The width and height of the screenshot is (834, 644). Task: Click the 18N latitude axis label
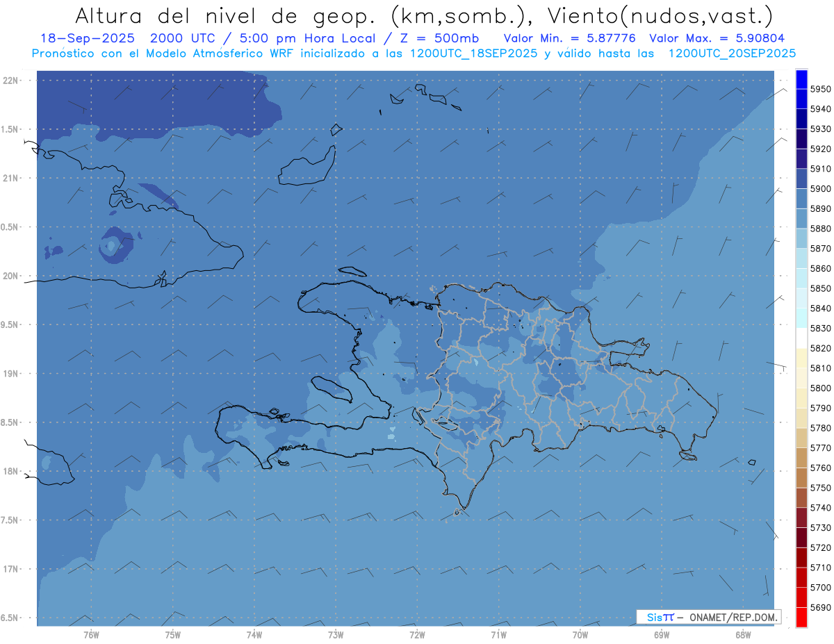12,471
